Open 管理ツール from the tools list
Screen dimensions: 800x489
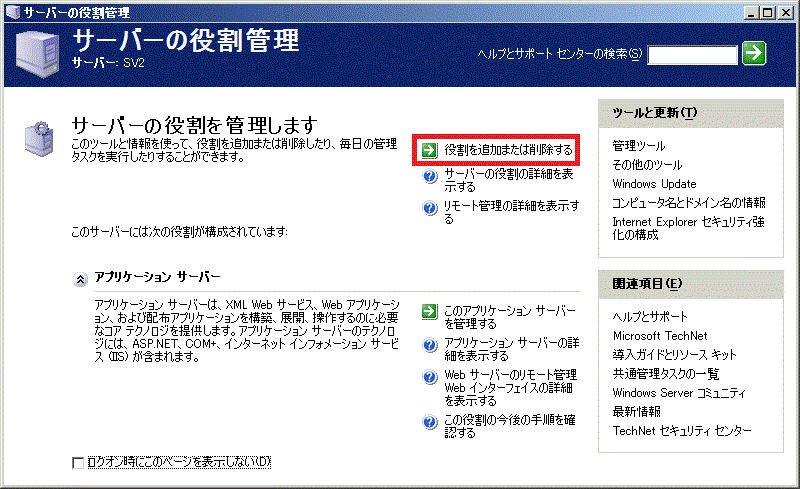[638, 146]
